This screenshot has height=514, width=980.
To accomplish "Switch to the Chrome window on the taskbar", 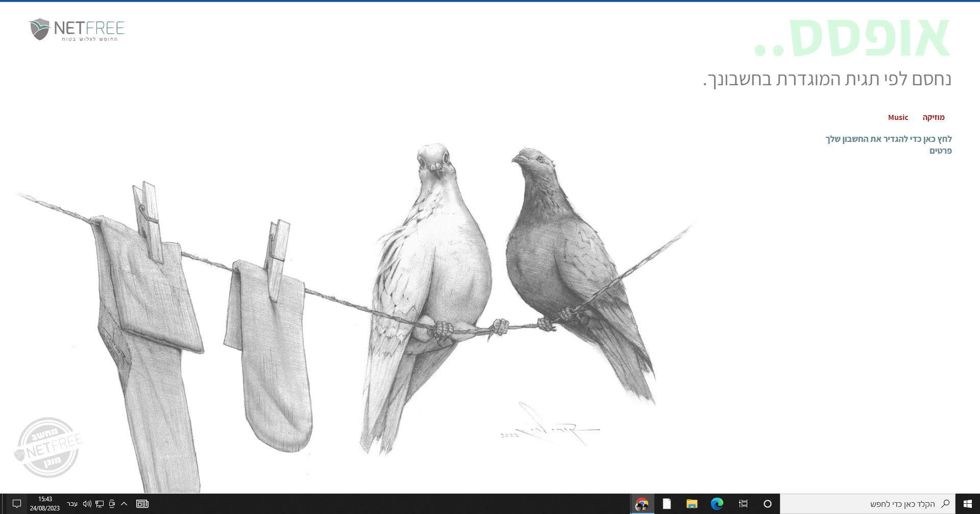I will point(642,504).
